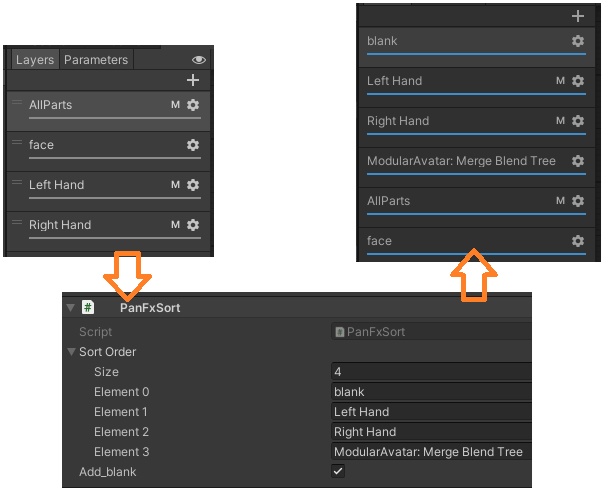Open gear of ModularAvatar: Merge Blend Tree layer
Screen dimensions: 610x491
[x=577, y=161]
